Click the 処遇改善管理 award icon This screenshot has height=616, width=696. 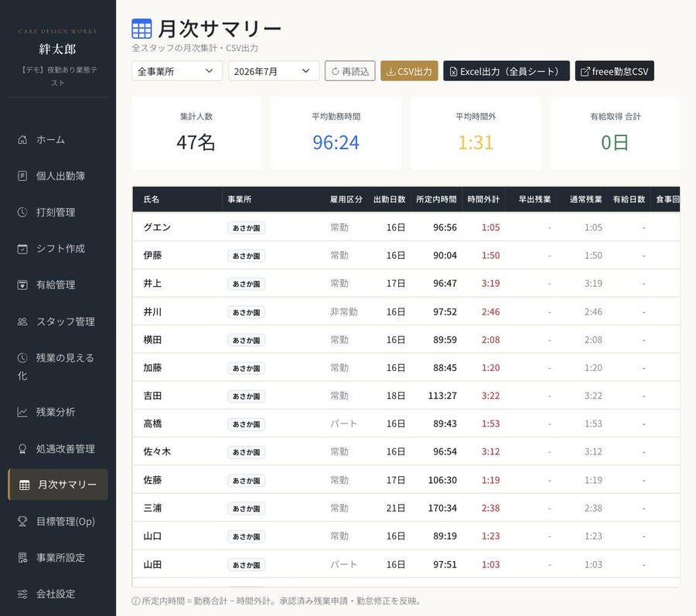point(22,449)
